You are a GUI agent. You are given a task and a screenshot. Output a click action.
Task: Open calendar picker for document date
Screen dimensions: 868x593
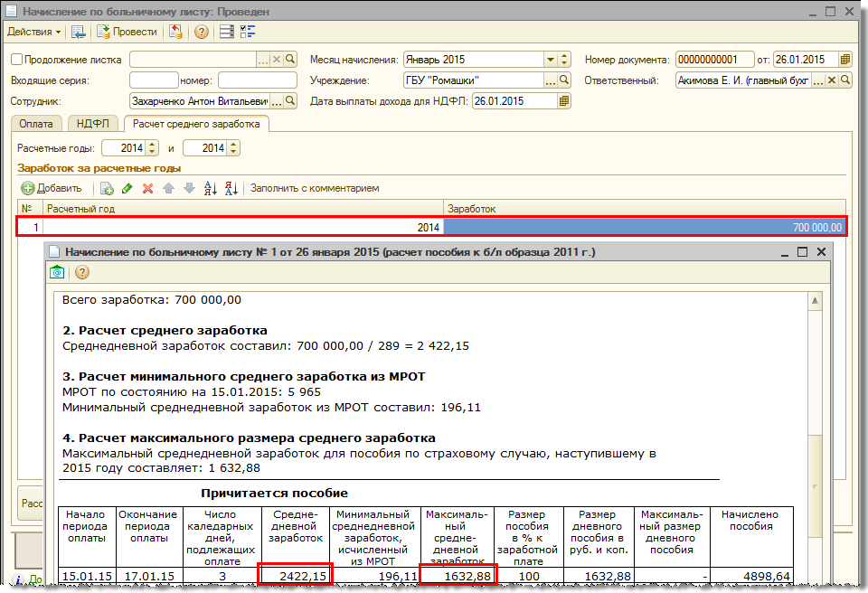click(845, 60)
